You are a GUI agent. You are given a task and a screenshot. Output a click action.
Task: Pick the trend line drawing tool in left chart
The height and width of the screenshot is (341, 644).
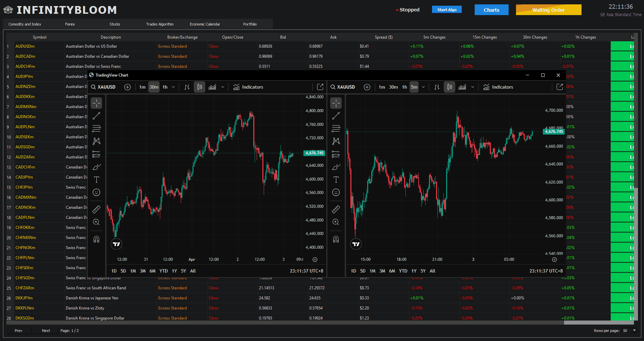[x=96, y=116]
